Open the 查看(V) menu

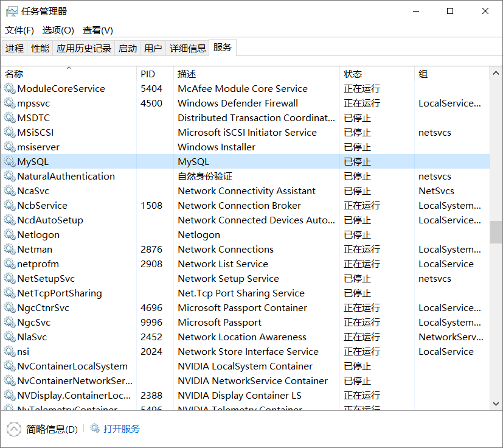[x=97, y=30]
